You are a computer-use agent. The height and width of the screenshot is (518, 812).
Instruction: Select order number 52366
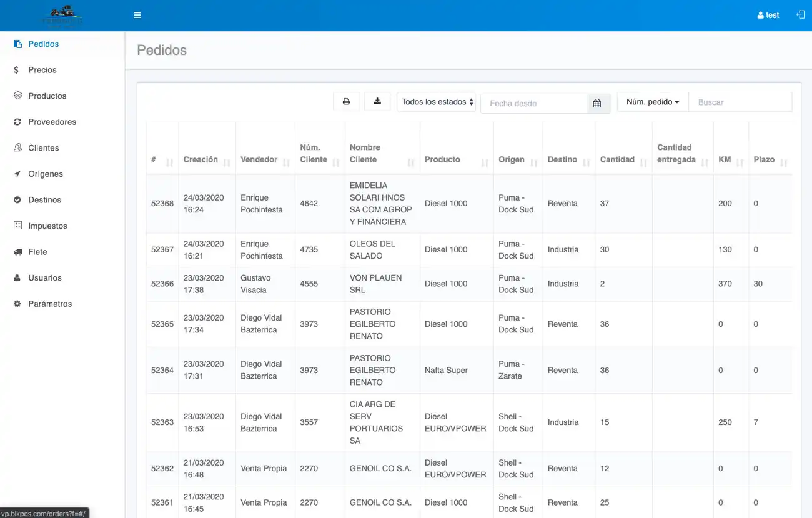coord(162,284)
